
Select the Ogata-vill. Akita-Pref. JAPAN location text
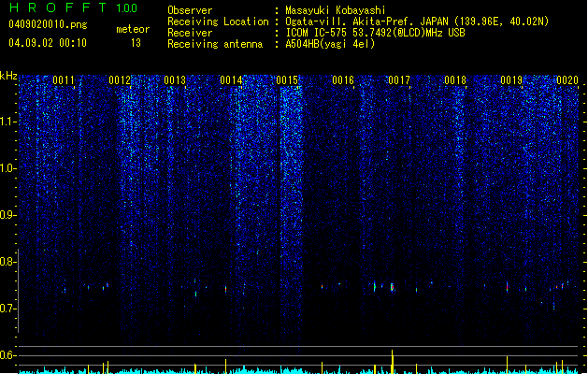(417, 22)
